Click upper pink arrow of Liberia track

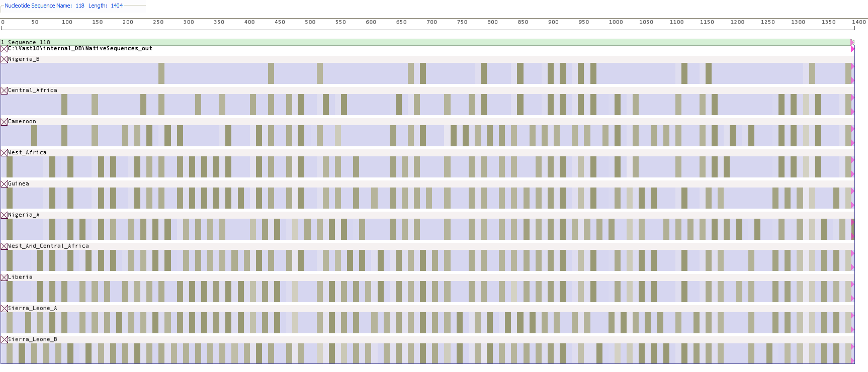[x=852, y=285]
